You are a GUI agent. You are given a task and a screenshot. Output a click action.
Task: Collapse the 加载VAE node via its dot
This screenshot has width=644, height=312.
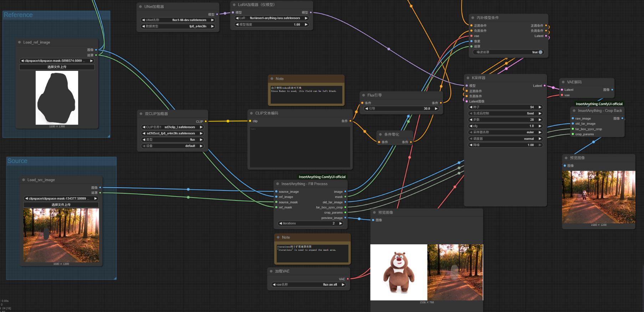click(x=271, y=271)
